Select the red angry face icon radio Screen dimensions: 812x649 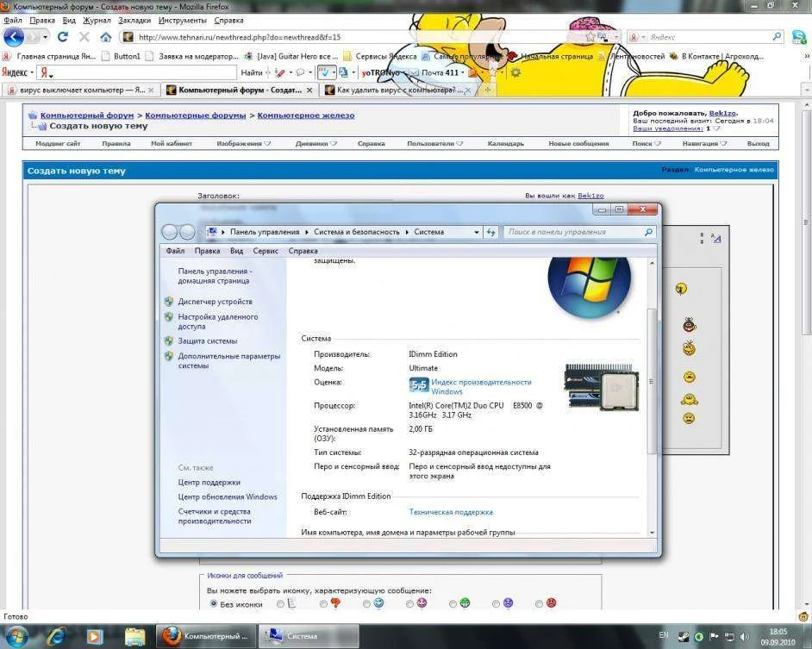539,603
